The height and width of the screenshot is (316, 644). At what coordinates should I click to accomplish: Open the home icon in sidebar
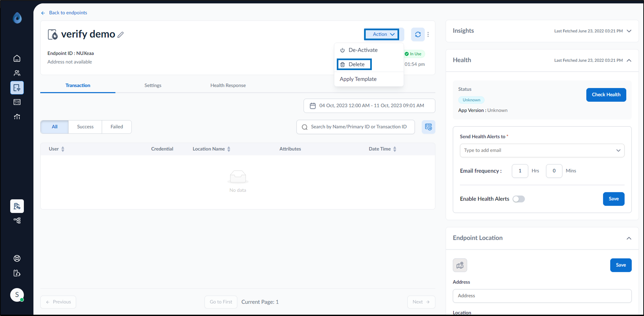[17, 59]
